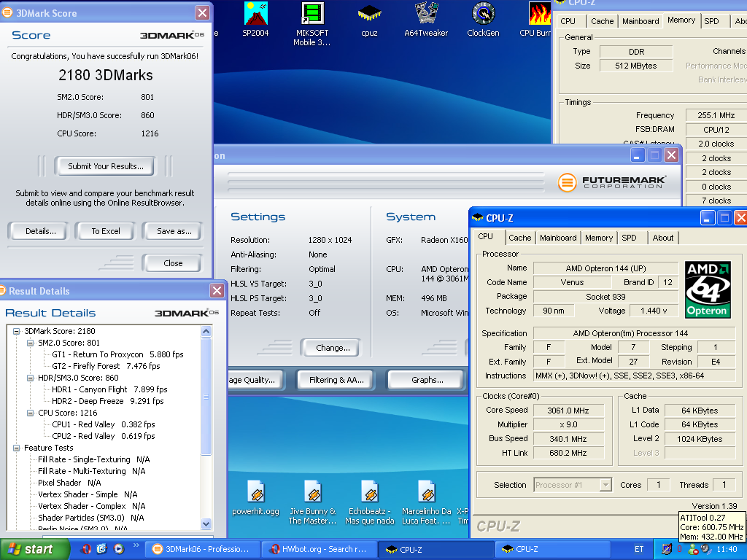Click Submit Your Results button

pyautogui.click(x=105, y=166)
